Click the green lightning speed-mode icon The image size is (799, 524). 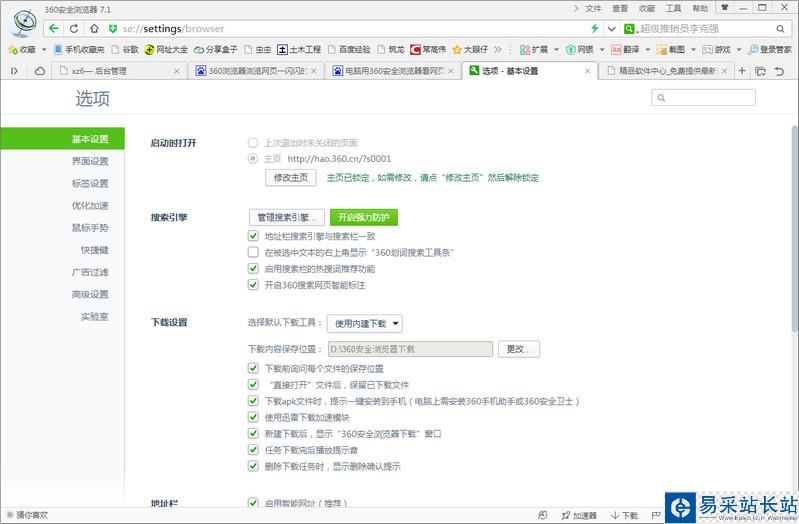click(595, 29)
